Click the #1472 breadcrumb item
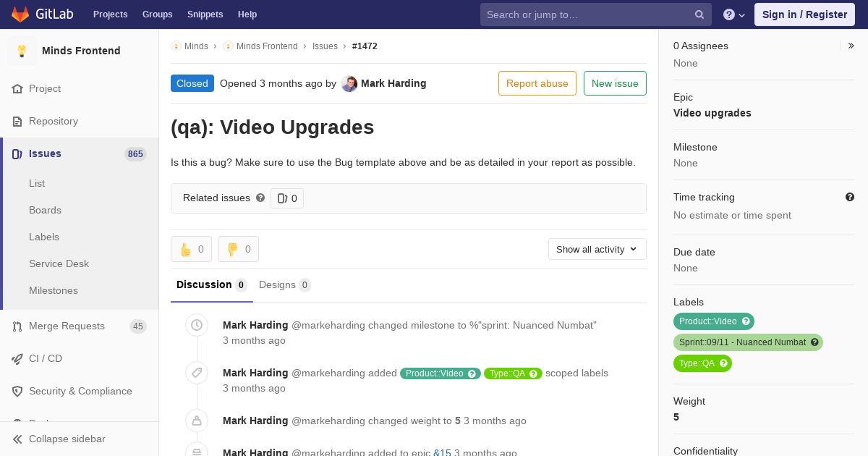Viewport: 868px width, 456px height. (x=365, y=46)
